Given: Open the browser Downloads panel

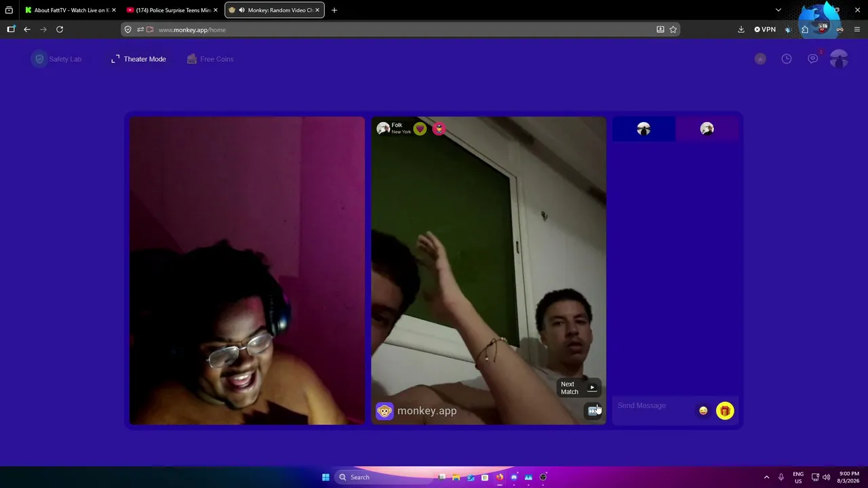Looking at the screenshot, I should coord(741,29).
